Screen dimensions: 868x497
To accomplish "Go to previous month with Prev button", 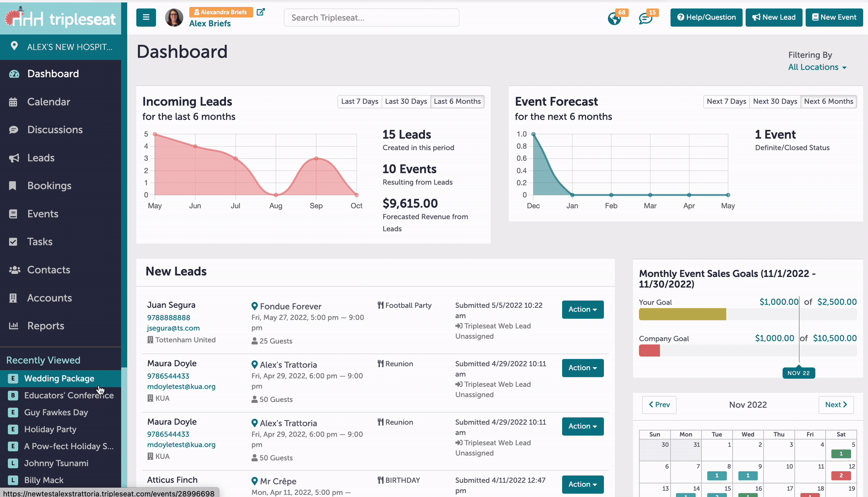I will [659, 404].
